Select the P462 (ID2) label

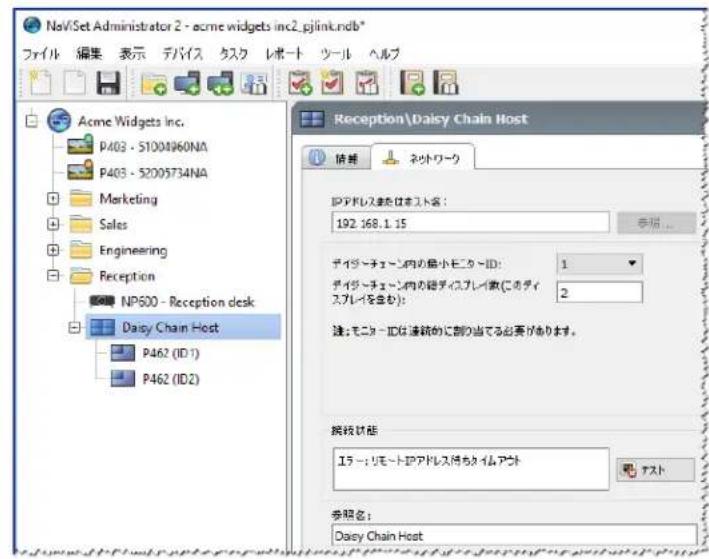point(171,379)
